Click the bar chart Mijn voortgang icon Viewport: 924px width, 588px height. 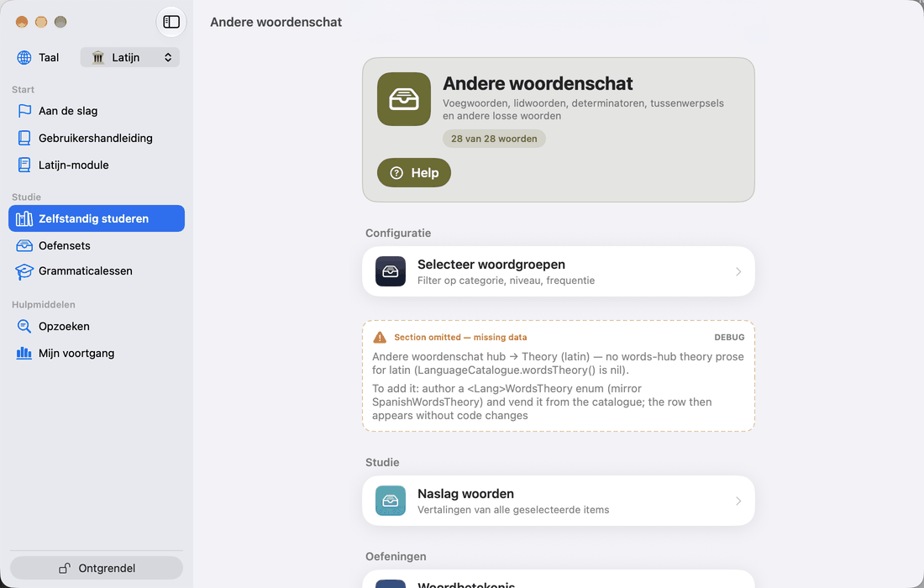[x=24, y=354]
